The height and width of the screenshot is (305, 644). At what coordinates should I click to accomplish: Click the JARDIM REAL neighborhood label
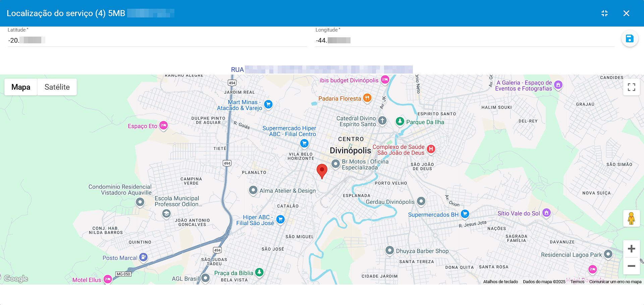pos(239,92)
